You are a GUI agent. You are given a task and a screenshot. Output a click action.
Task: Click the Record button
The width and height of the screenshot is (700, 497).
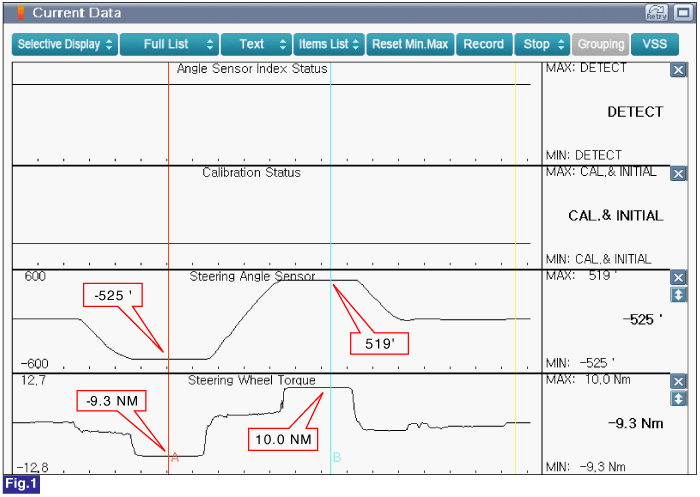point(484,44)
